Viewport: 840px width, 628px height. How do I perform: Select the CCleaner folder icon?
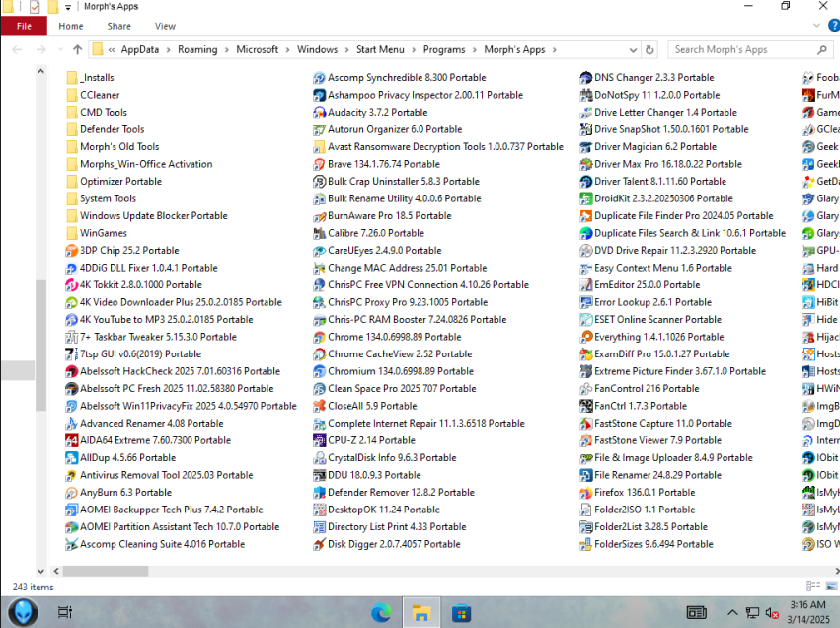coord(72,96)
